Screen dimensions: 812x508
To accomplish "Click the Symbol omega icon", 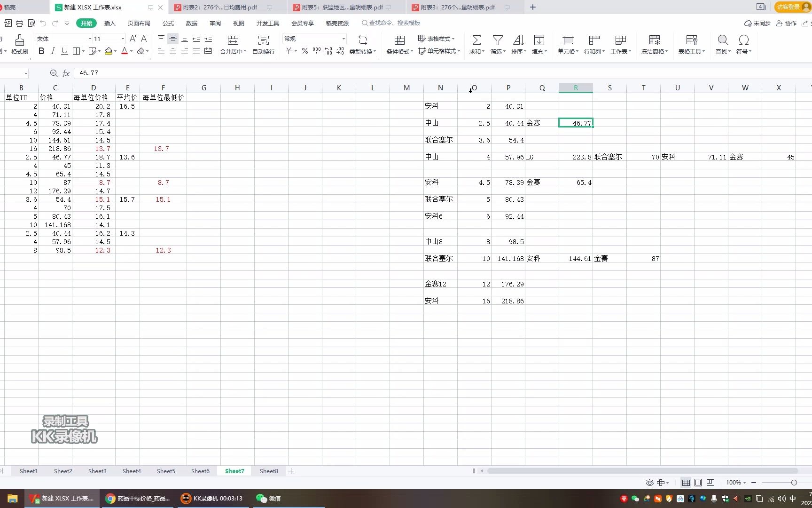I will pyautogui.click(x=744, y=40).
